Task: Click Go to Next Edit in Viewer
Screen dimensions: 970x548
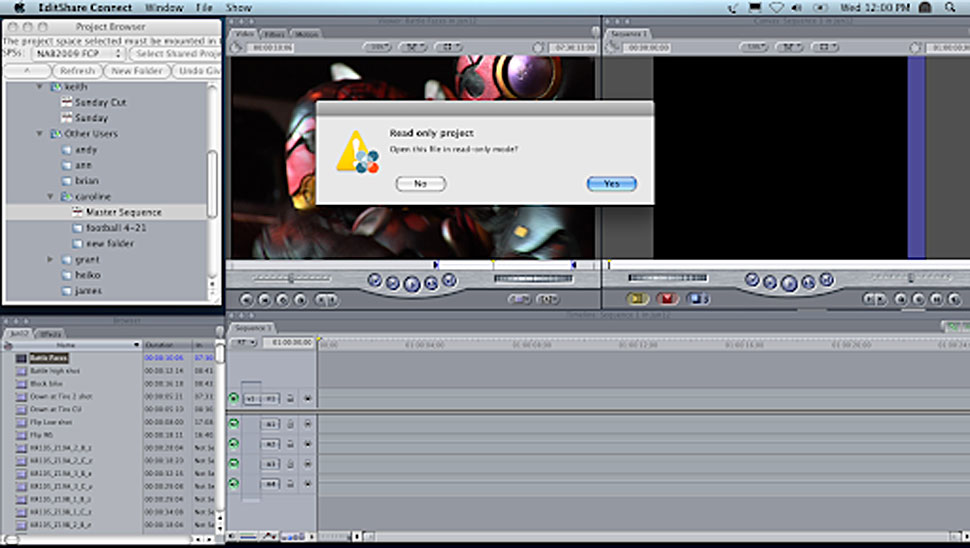Action: coord(450,281)
